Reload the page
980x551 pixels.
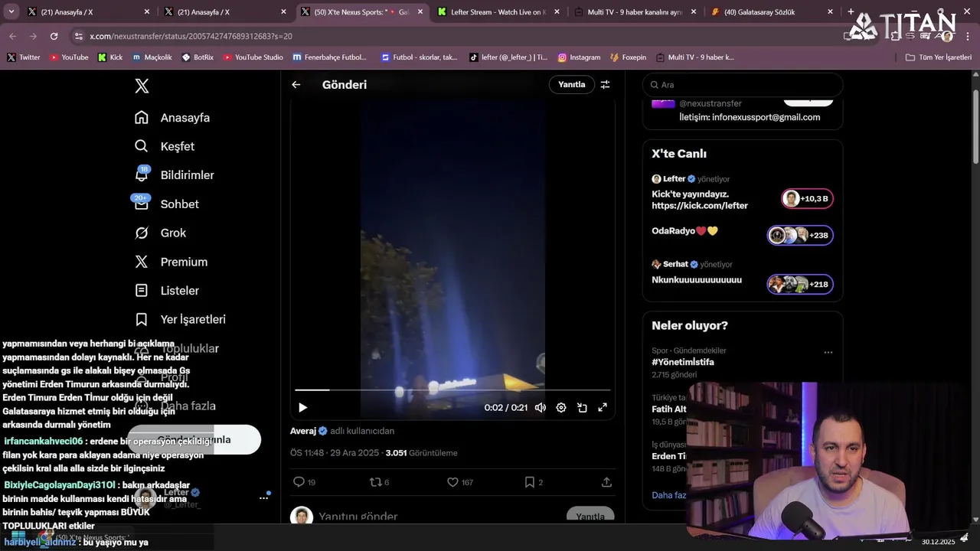click(54, 36)
